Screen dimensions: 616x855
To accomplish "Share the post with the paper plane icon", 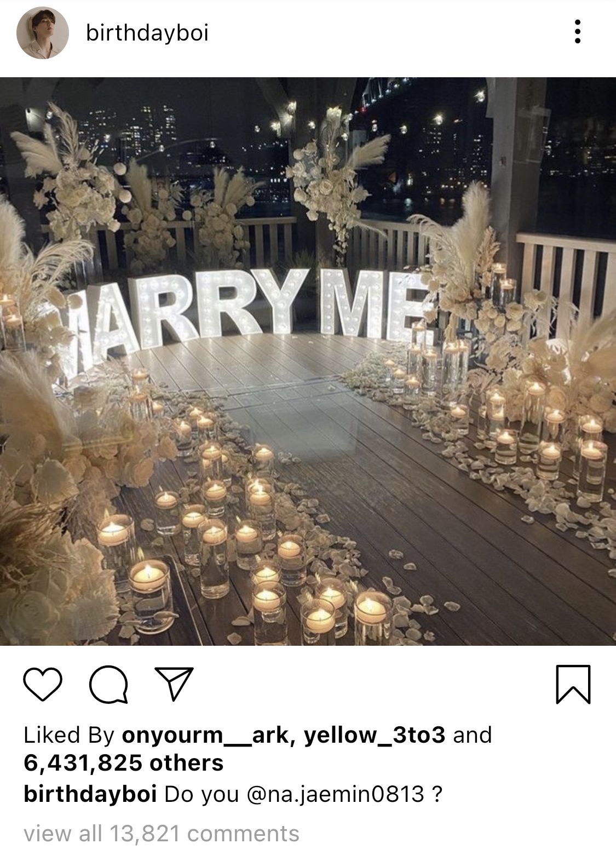I will tap(173, 684).
